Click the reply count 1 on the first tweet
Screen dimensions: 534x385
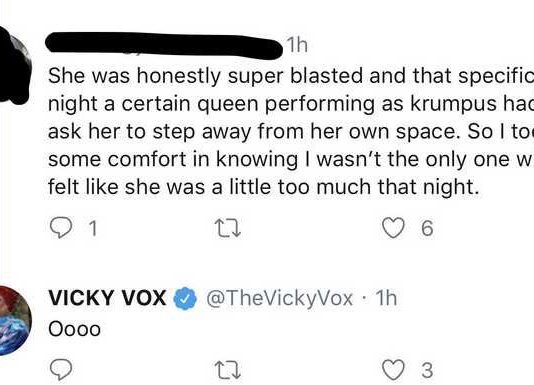coord(93,228)
